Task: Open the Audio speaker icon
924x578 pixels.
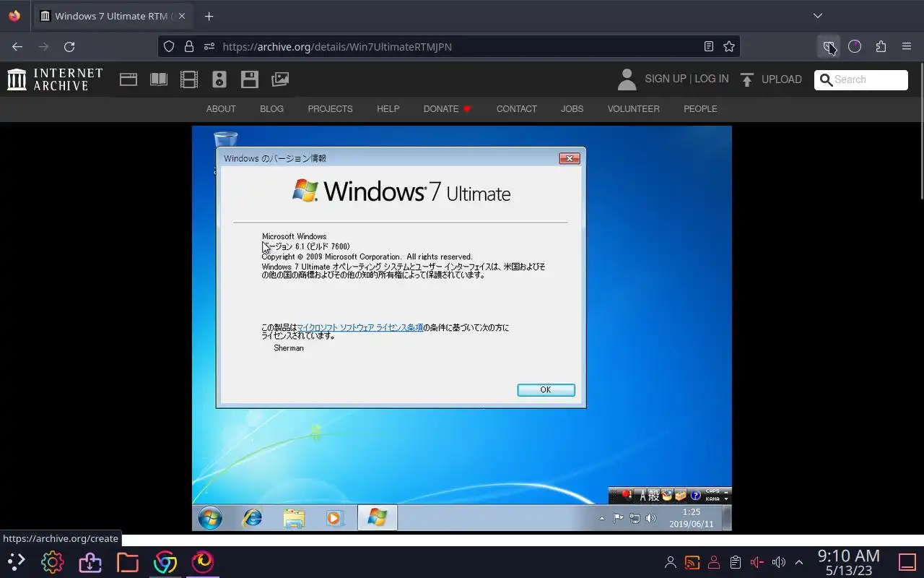Action: (x=219, y=79)
